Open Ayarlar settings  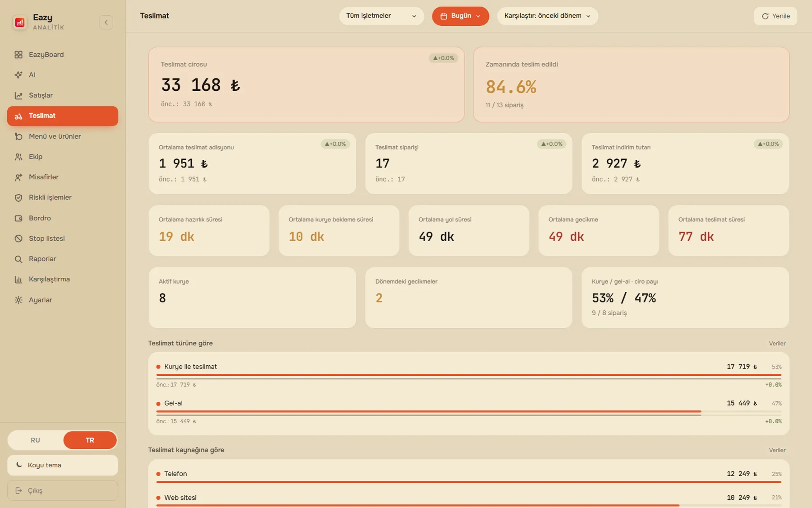pyautogui.click(x=63, y=300)
